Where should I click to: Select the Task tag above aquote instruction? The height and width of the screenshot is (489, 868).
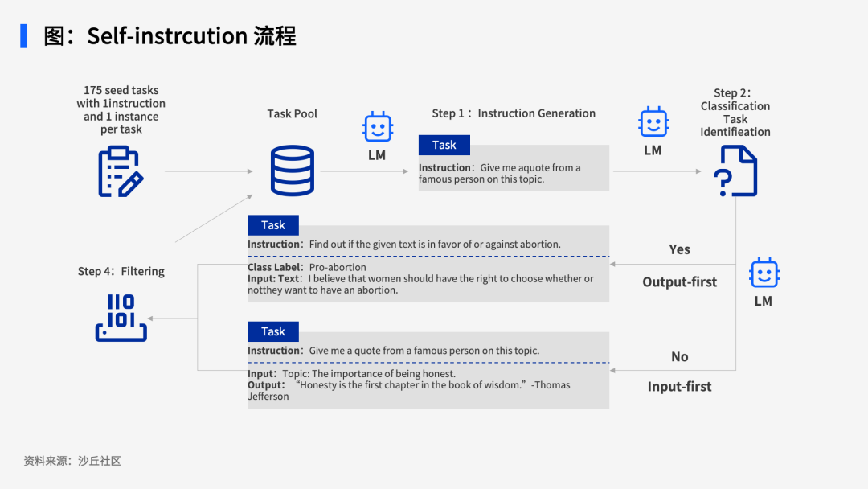444,145
